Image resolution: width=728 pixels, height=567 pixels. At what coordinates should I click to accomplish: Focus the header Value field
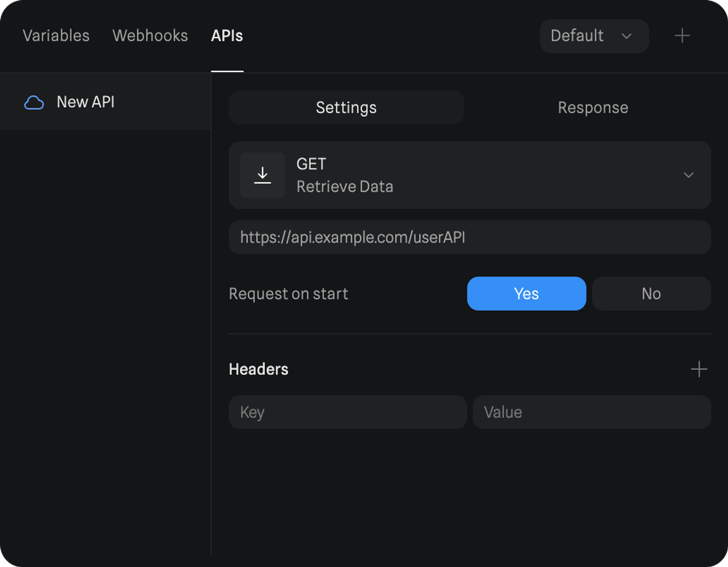tap(591, 412)
